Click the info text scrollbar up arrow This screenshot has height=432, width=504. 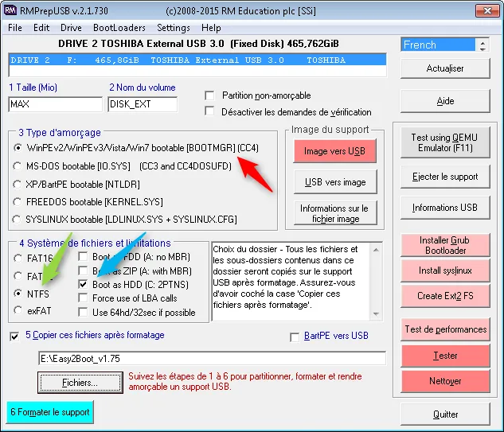point(376,250)
